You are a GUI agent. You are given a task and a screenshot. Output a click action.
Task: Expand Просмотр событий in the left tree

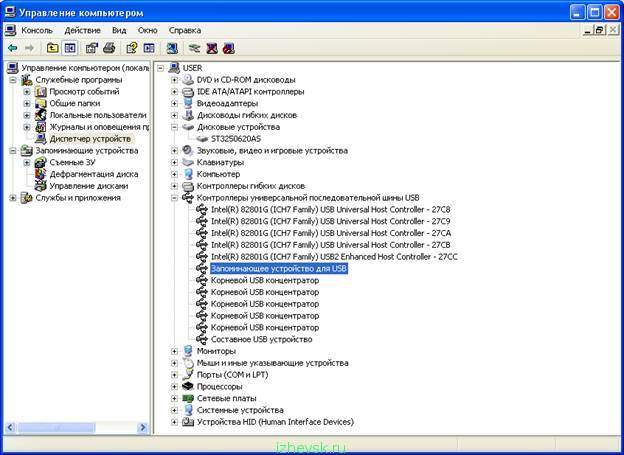[27, 92]
